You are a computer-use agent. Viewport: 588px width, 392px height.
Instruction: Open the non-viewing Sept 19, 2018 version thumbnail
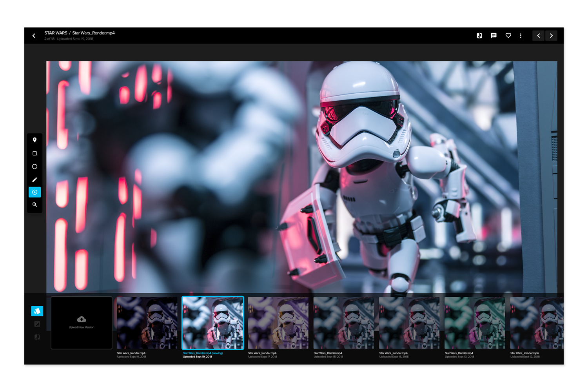tap(147, 323)
